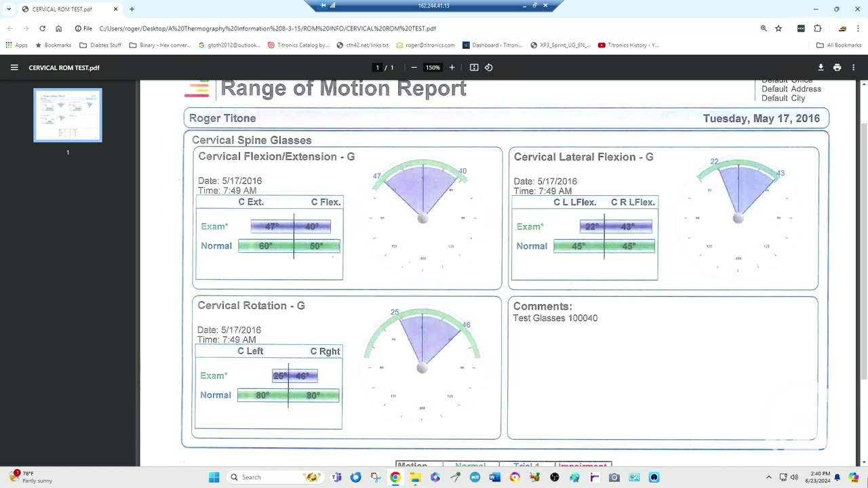Reload the browser page
Screen dimensions: 868x488
[42, 28]
